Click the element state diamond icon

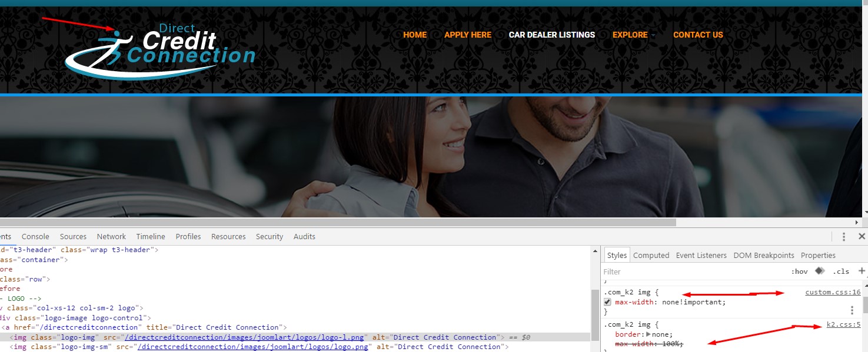[819, 271]
